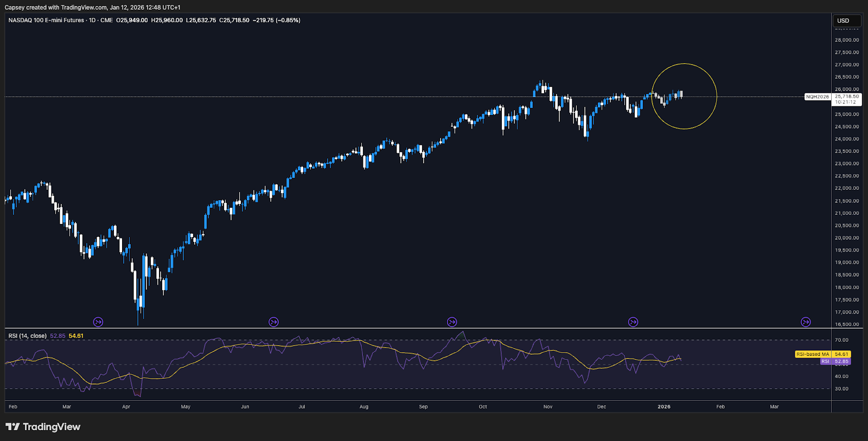Screen dimensions: 868x441
Task: Click the 18,000.00 price axis label
Action: point(847,287)
